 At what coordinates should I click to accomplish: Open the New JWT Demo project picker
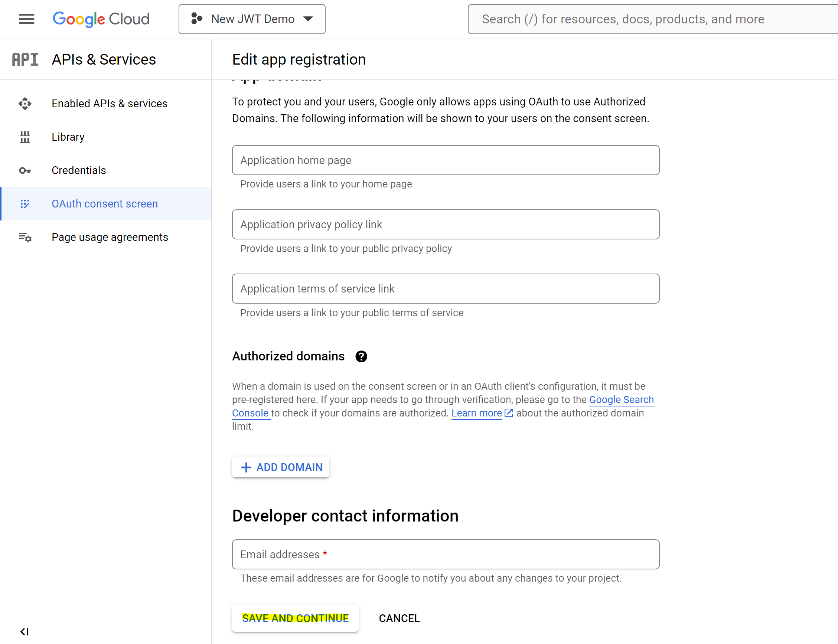tap(252, 19)
